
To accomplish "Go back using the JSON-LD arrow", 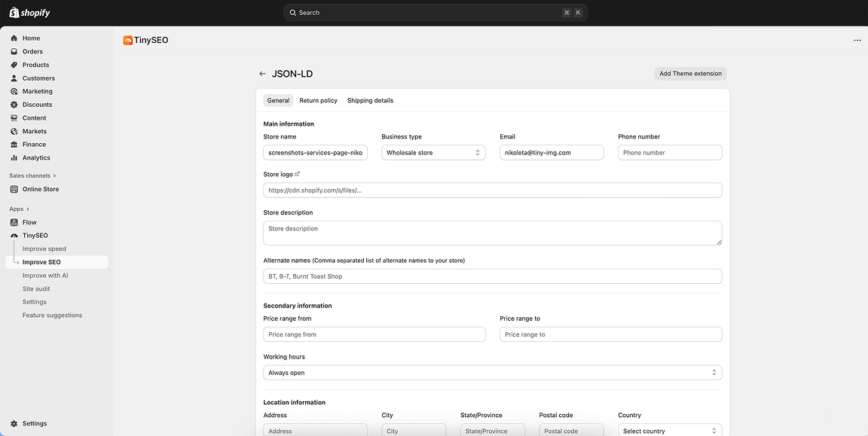I will 262,74.
